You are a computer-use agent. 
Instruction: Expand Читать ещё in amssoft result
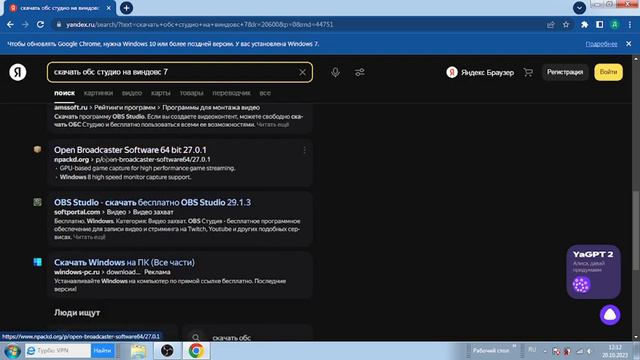[x=273, y=124]
